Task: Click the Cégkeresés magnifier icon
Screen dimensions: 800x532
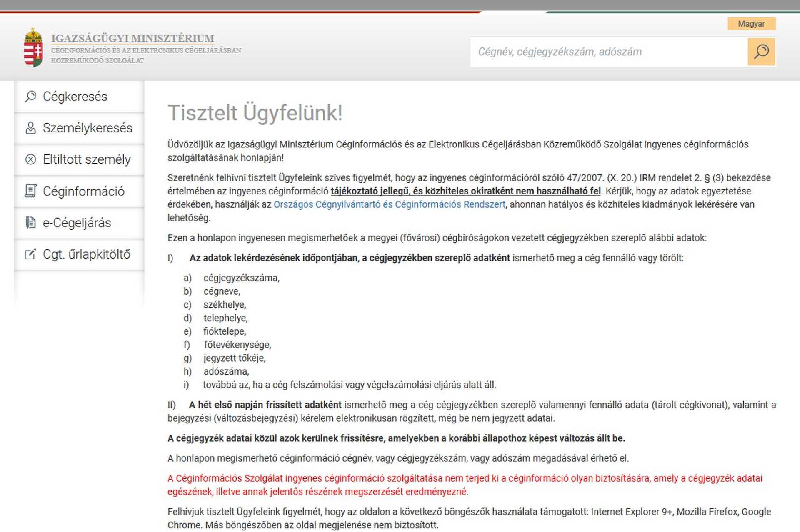Action: (31, 96)
